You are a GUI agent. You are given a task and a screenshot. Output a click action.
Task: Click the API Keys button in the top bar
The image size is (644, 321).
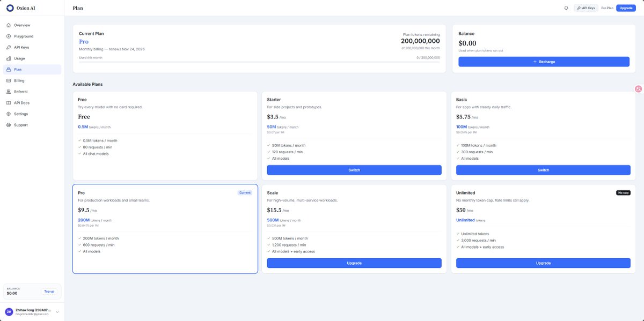click(x=586, y=8)
